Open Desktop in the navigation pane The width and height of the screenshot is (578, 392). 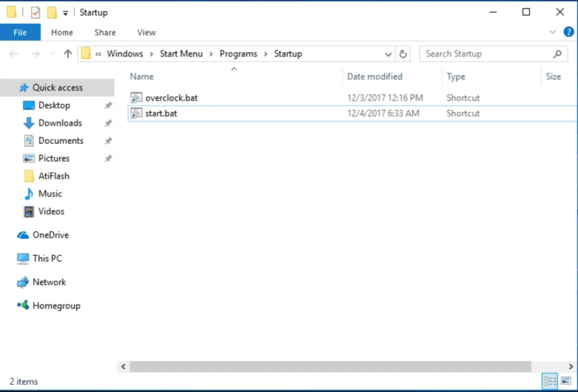click(x=54, y=105)
